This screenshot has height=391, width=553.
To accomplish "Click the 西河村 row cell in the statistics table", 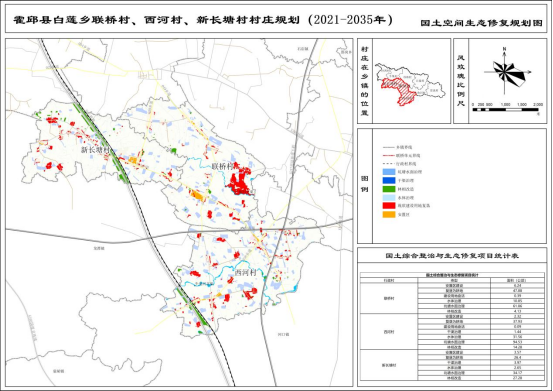I will click(389, 332).
